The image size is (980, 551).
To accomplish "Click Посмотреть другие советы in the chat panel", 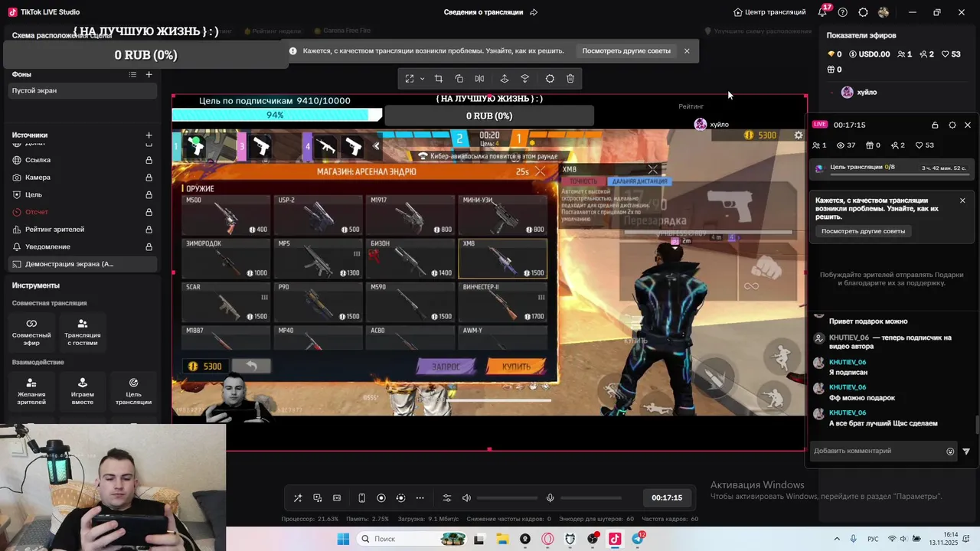I will [x=864, y=231].
